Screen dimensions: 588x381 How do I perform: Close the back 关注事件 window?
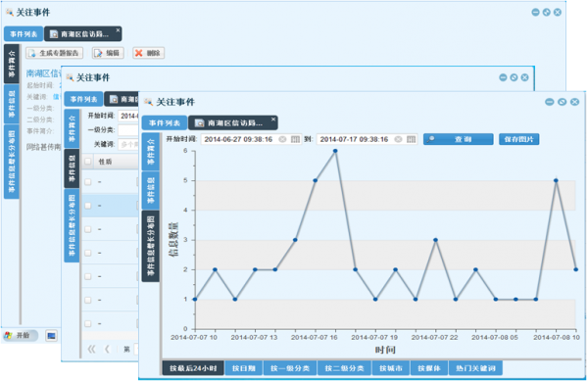[558, 13]
